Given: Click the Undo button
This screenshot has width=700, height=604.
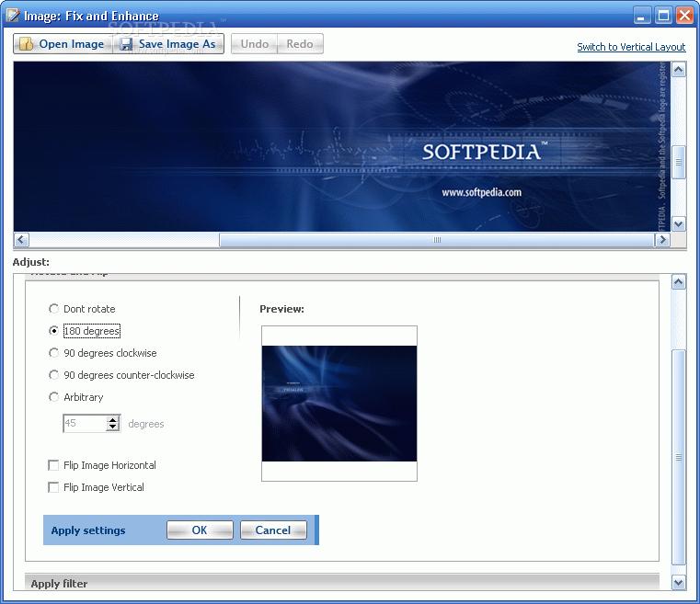Looking at the screenshot, I should coord(254,44).
